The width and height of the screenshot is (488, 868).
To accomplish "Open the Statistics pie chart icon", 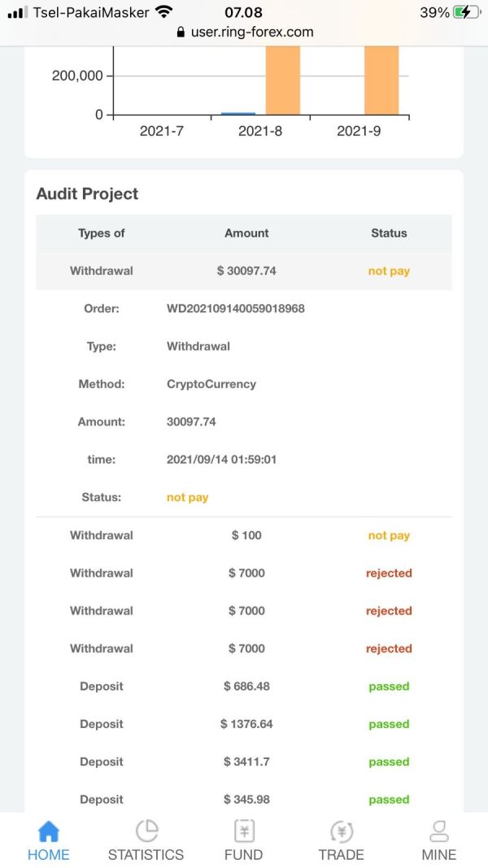I will pos(146,831).
